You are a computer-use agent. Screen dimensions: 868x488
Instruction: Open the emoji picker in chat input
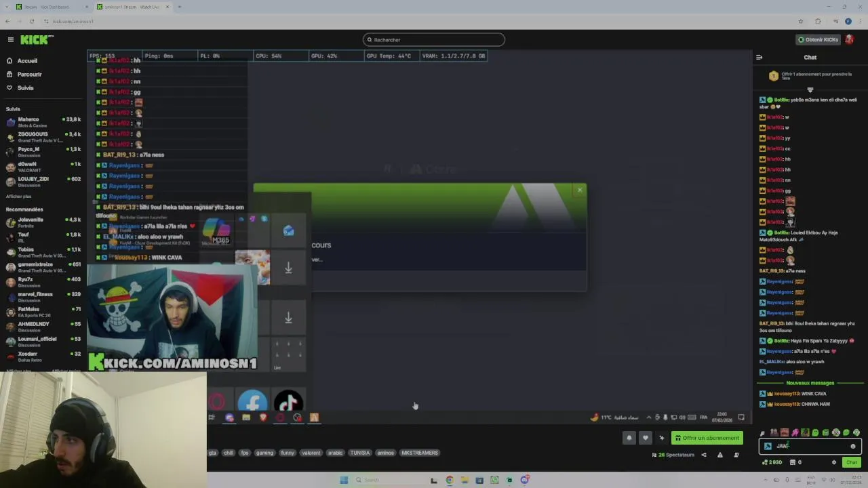[853, 446]
